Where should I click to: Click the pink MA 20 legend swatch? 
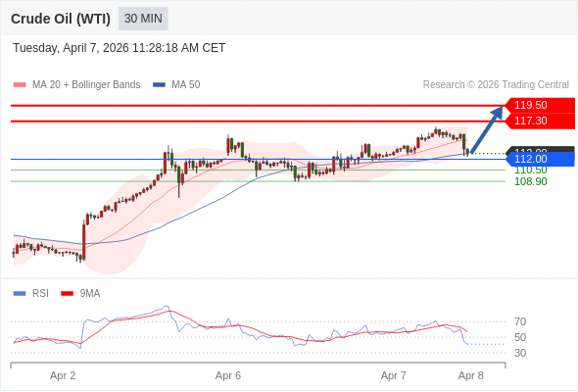(20, 85)
